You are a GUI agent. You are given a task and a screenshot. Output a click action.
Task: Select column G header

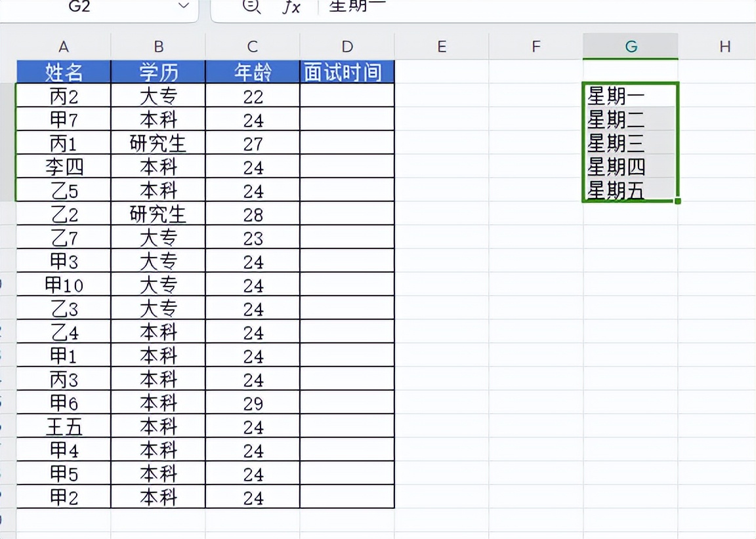631,47
